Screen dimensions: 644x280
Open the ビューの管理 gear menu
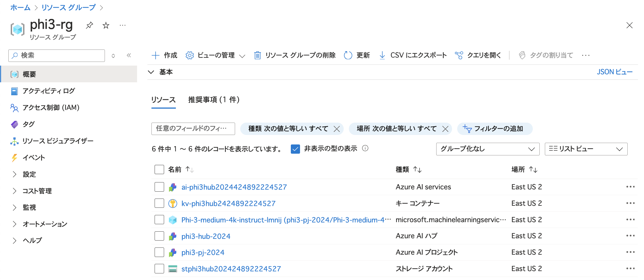click(215, 55)
